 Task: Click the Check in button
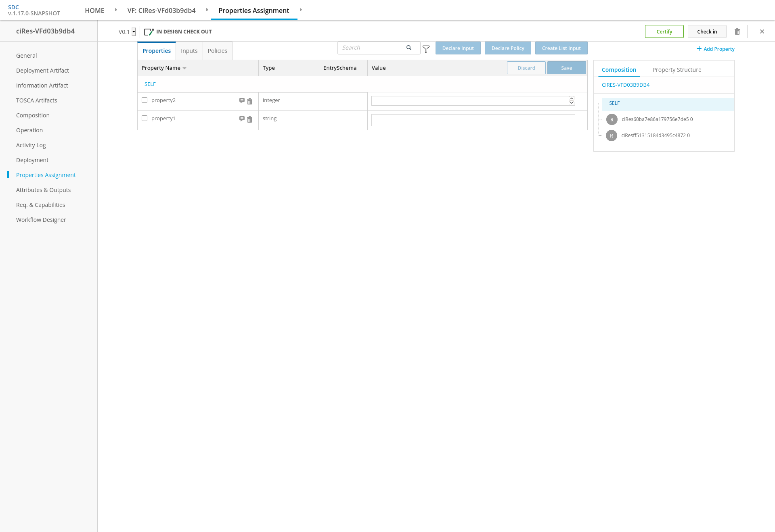pyautogui.click(x=707, y=31)
